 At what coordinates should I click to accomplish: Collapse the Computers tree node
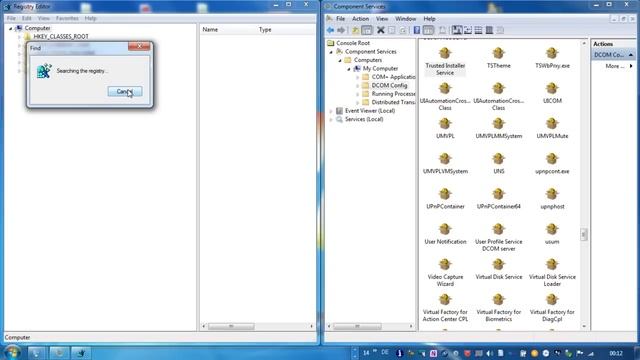pos(340,60)
